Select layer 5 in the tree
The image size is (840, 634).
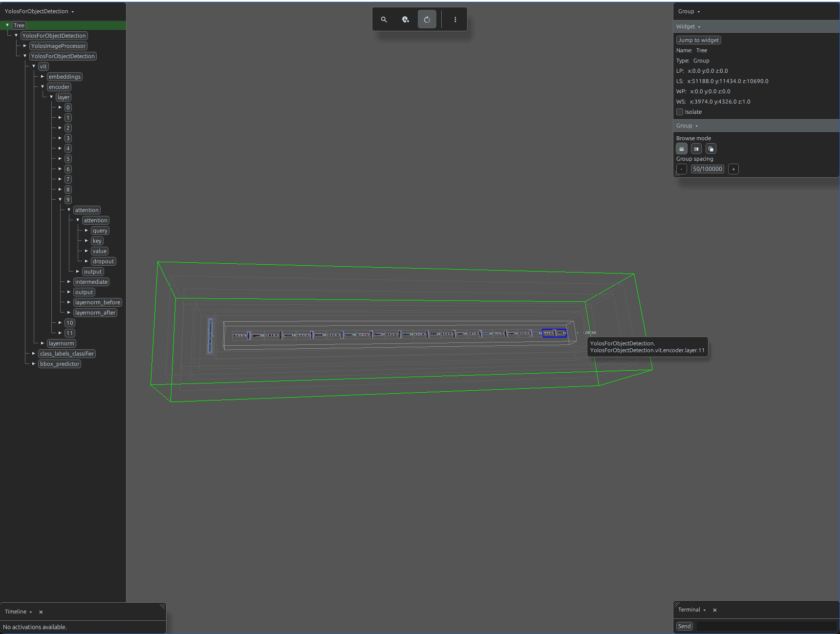coord(68,159)
